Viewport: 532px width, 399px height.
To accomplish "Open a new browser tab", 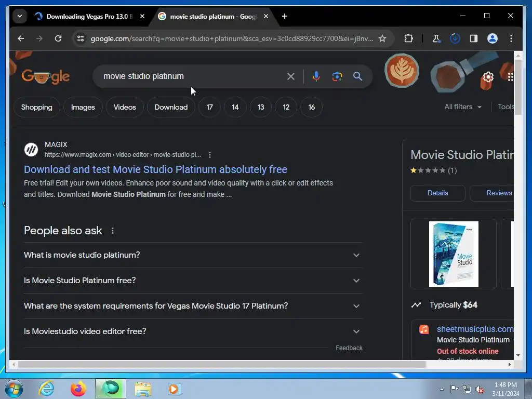I will [x=285, y=16].
